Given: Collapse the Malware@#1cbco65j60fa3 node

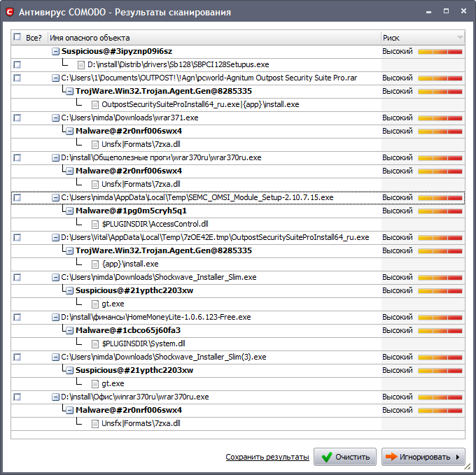Looking at the screenshot, I should [x=69, y=330].
